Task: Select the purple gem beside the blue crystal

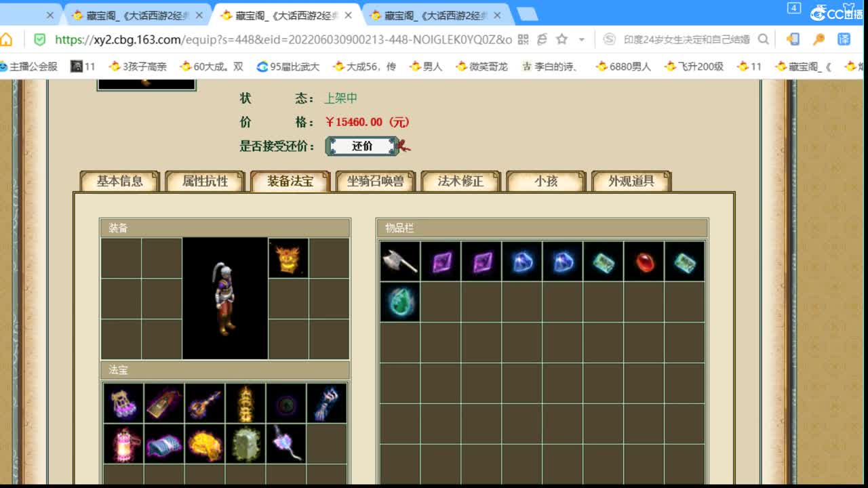Action: click(481, 261)
